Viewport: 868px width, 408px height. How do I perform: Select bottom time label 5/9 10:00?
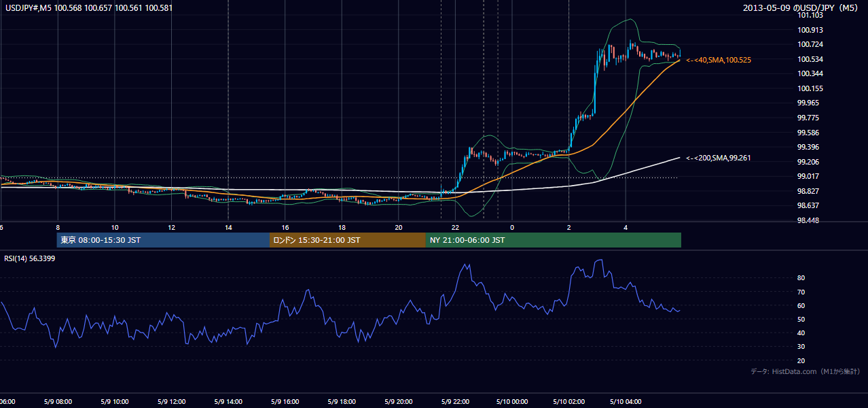coord(115,401)
